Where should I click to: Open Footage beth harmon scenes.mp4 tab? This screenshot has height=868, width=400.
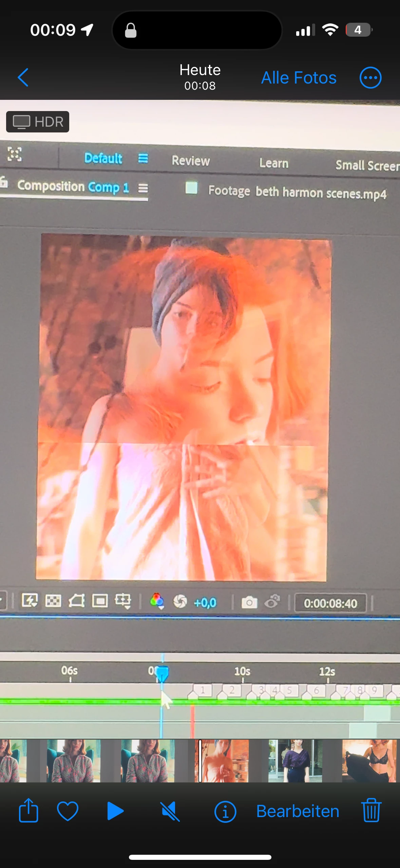click(297, 192)
